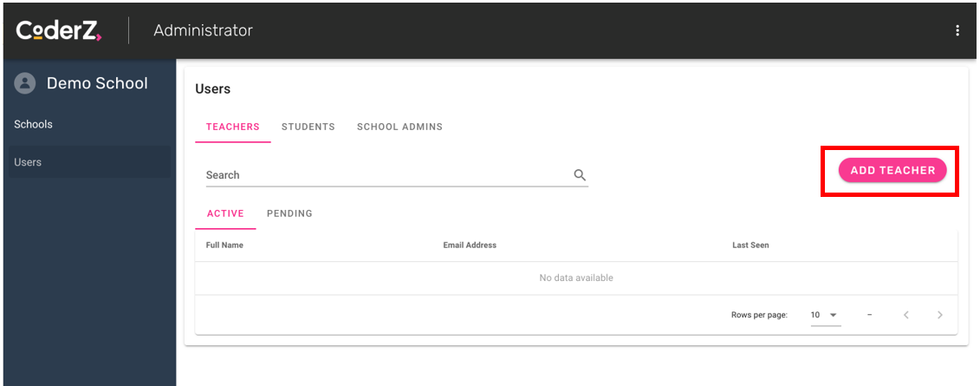Screen dimensions: 980x386
Task: Sort by the Full Name column
Action: (224, 245)
